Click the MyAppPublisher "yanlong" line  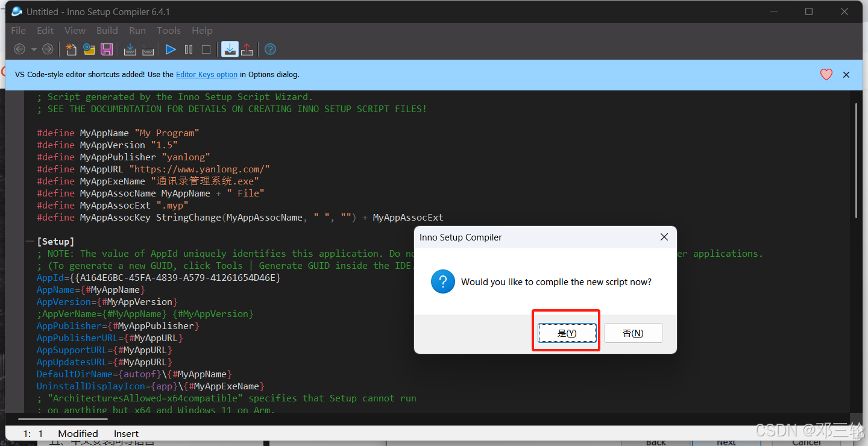[x=124, y=157]
